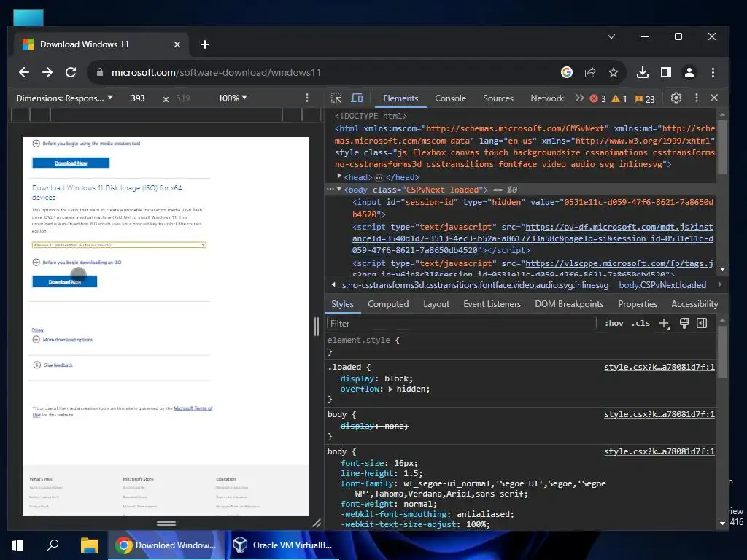
Task: Open taskbar search magnifier
Action: coord(53,545)
